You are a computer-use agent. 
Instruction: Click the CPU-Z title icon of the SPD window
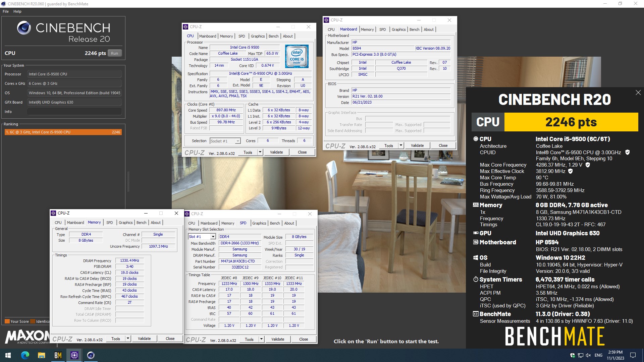[187, 214]
